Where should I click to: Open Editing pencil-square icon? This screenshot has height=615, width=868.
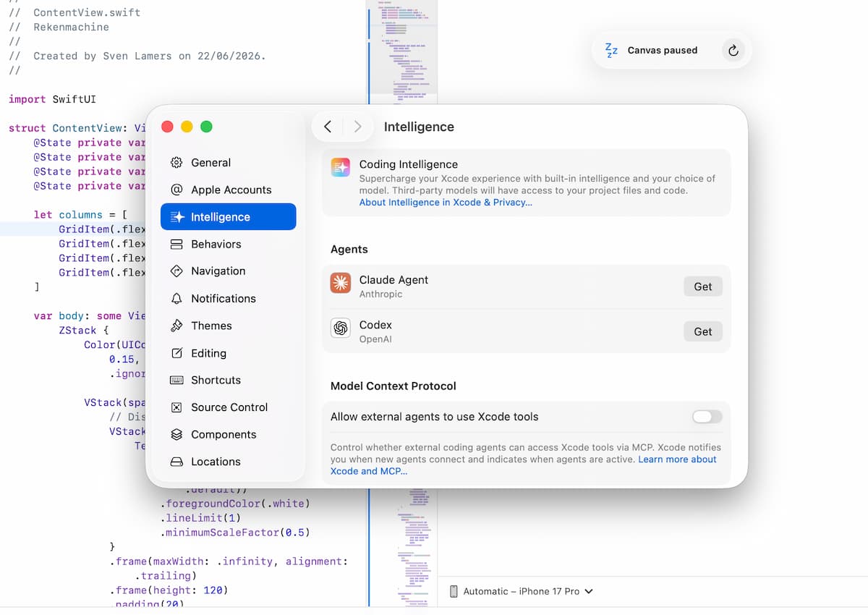coord(176,353)
